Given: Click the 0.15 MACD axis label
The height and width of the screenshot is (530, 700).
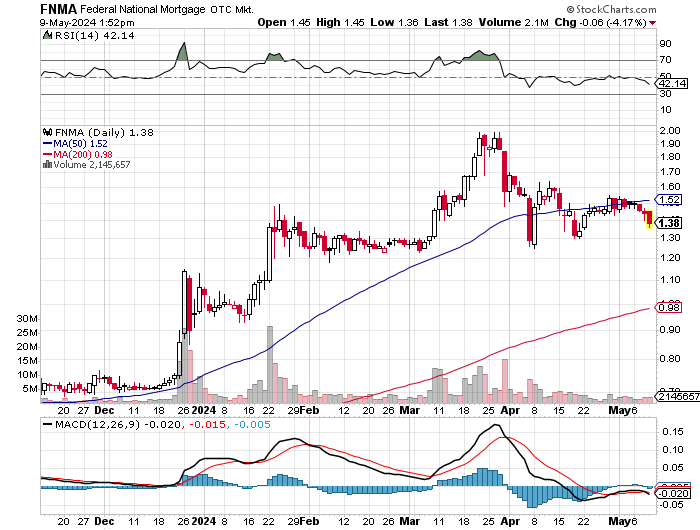Looking at the screenshot, I should point(673,431).
